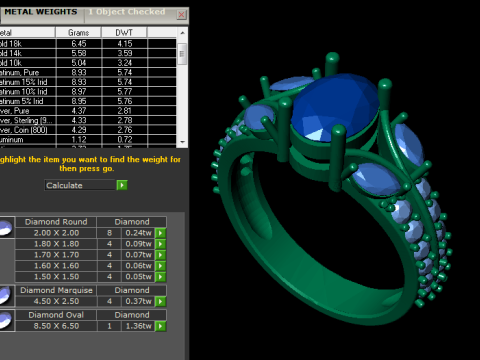Select the Diamond Round gem thumbnail
This screenshot has width=480, height=360.
[x=7, y=227]
